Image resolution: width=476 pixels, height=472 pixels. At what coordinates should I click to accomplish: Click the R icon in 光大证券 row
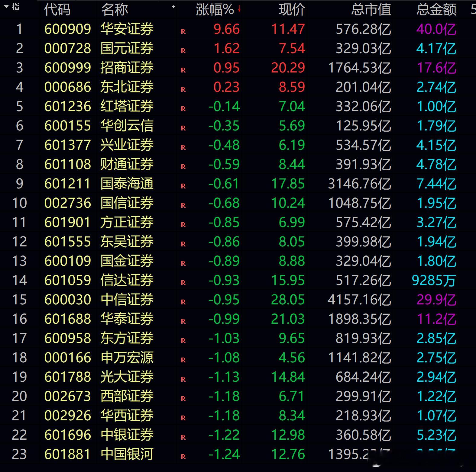click(183, 379)
